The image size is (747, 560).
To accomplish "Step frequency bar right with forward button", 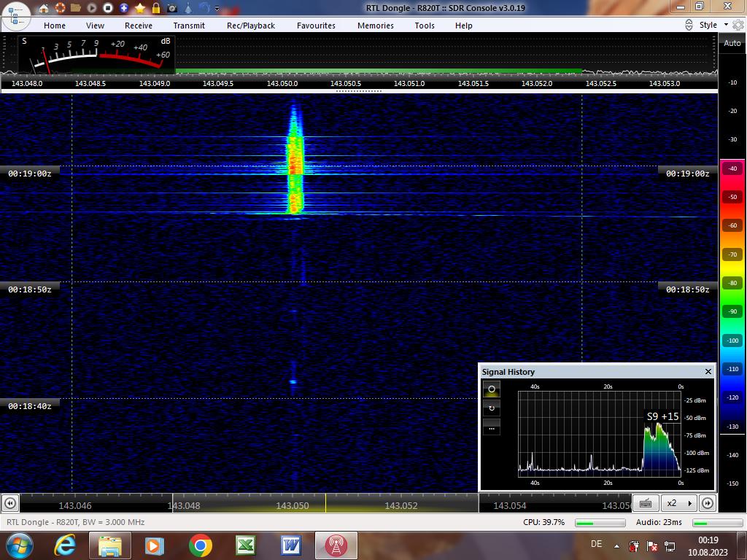I will tap(708, 503).
